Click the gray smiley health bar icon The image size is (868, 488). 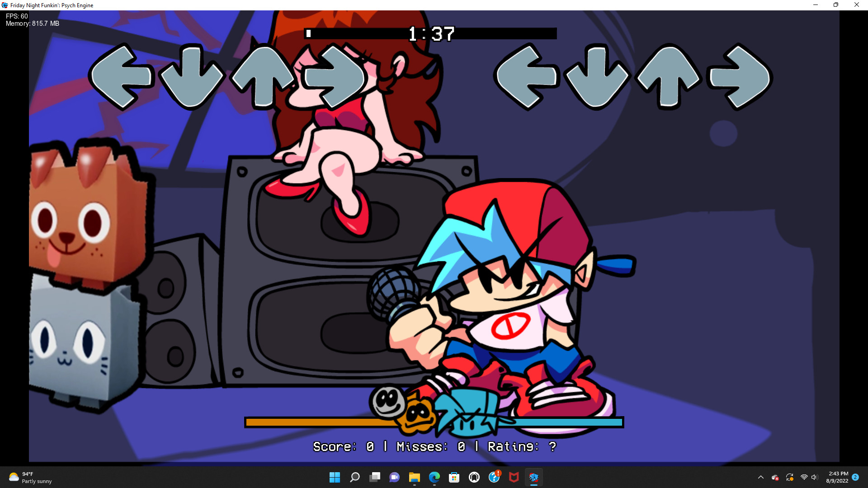pos(388,402)
